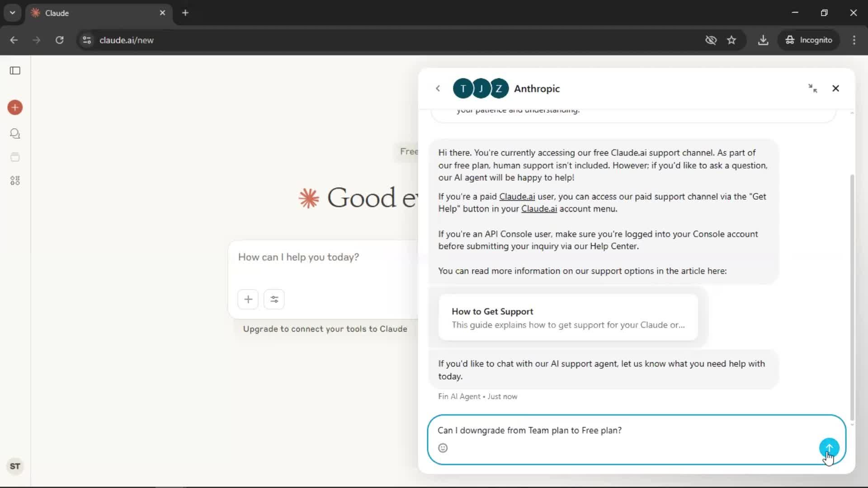Go back in the Anthropic support panel
The image size is (868, 488).
pyautogui.click(x=438, y=89)
